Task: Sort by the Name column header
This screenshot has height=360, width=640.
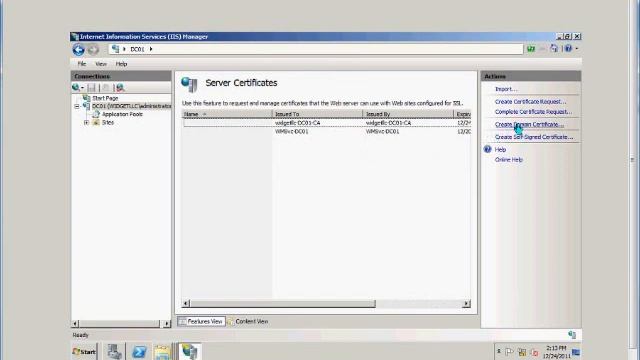Action: coord(227,114)
